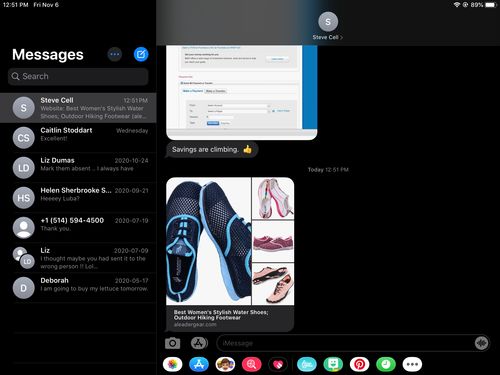Tap the 'Today 12:51 PM' timestamp
The image size is (500, 375).
pos(328,170)
